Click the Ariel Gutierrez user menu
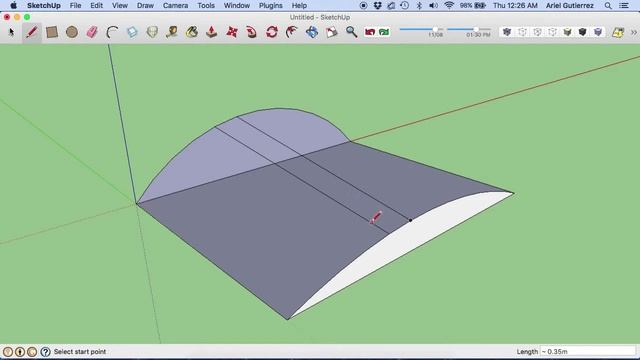The height and width of the screenshot is (360, 640). [569, 6]
